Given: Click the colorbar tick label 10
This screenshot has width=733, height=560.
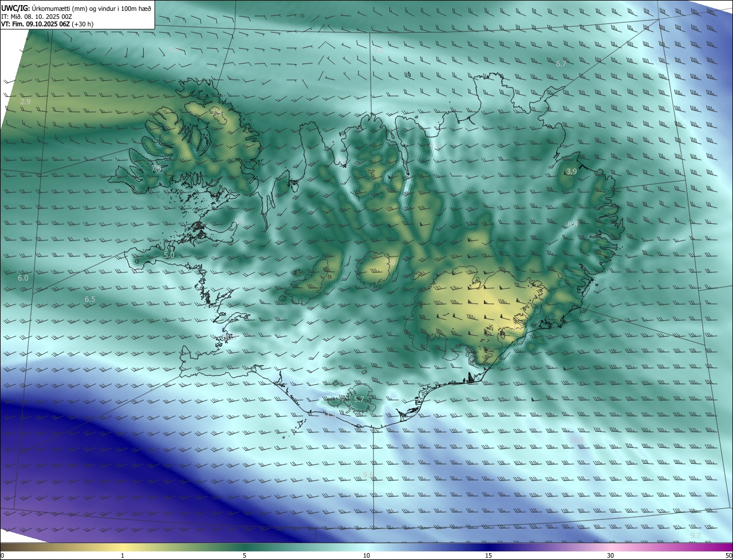Looking at the screenshot, I should 366,555.
